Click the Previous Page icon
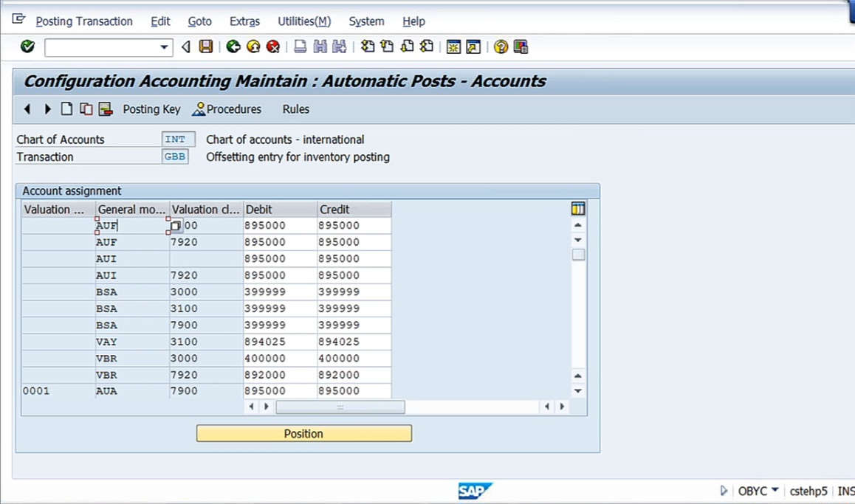Image resolution: width=855 pixels, height=504 pixels. pyautogui.click(x=387, y=47)
